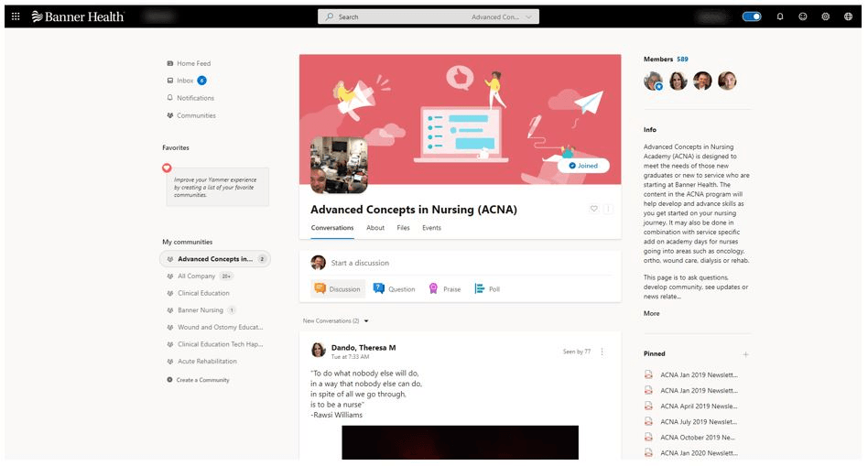Expand New Conversations (2) dropdown
This screenshot has width=868, height=466.
335,321
